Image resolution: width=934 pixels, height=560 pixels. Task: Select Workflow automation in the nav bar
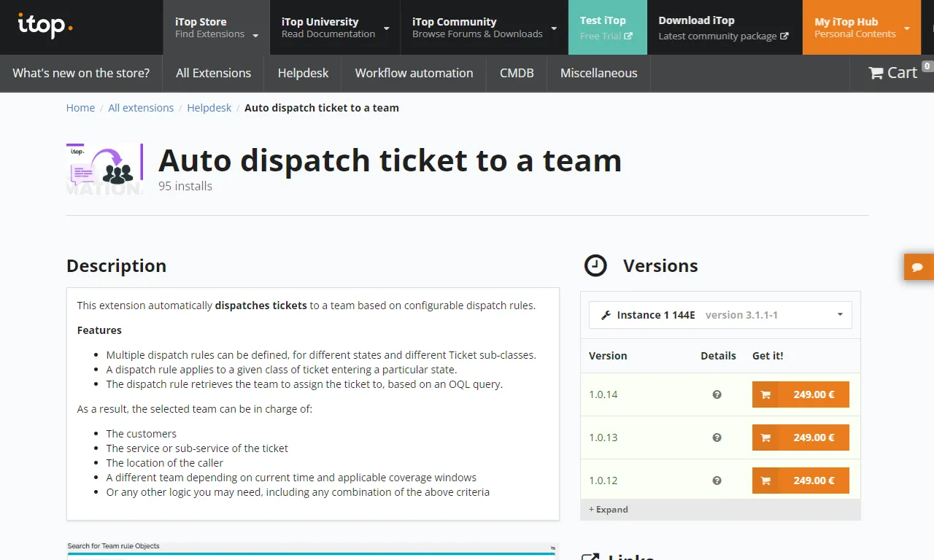414,73
